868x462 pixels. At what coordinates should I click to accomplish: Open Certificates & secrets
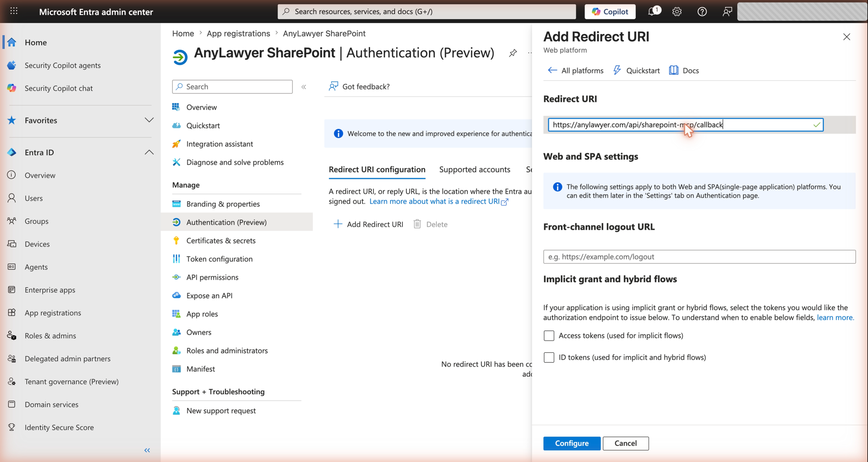[x=221, y=240]
